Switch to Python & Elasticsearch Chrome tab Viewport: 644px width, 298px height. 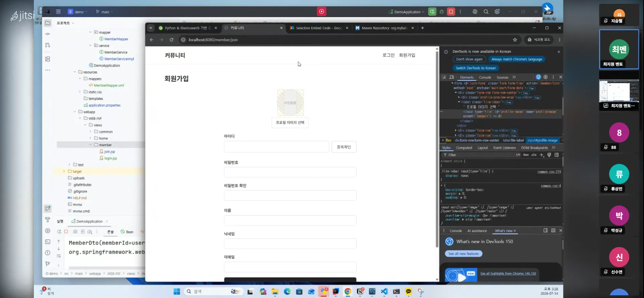pos(188,28)
